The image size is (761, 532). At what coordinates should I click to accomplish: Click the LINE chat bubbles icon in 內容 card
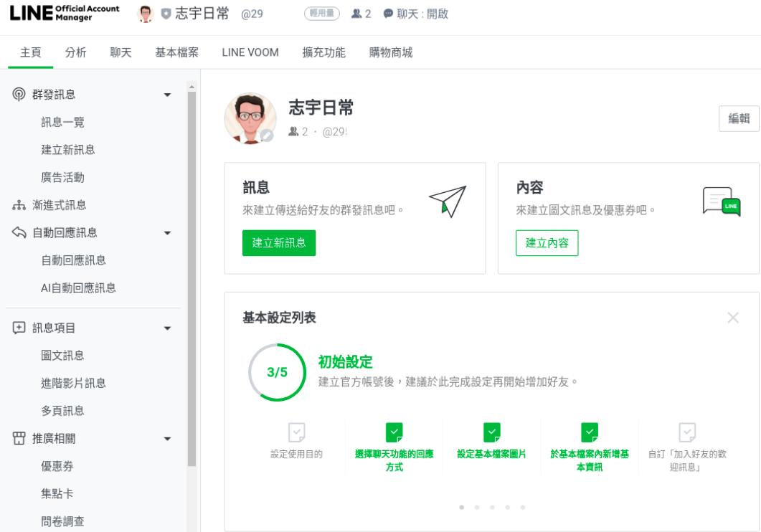[722, 201]
